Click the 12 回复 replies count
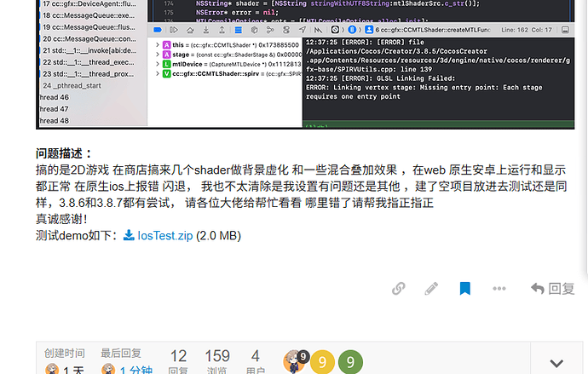The width and height of the screenshot is (588, 374). click(x=178, y=361)
